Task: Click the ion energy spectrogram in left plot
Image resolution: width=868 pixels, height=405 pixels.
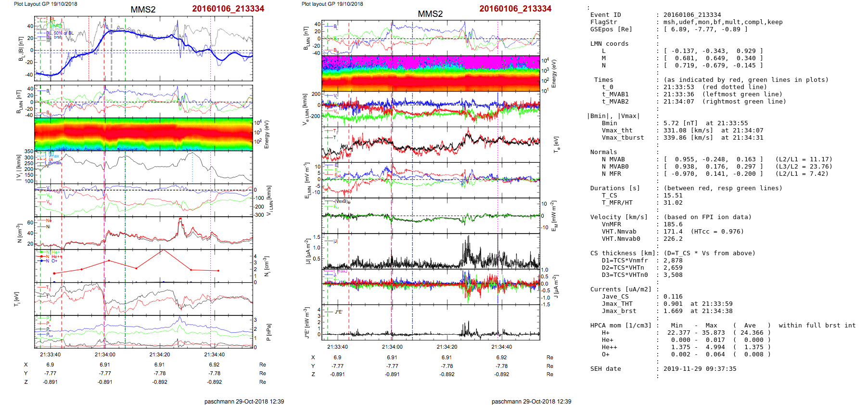Action: [x=143, y=134]
